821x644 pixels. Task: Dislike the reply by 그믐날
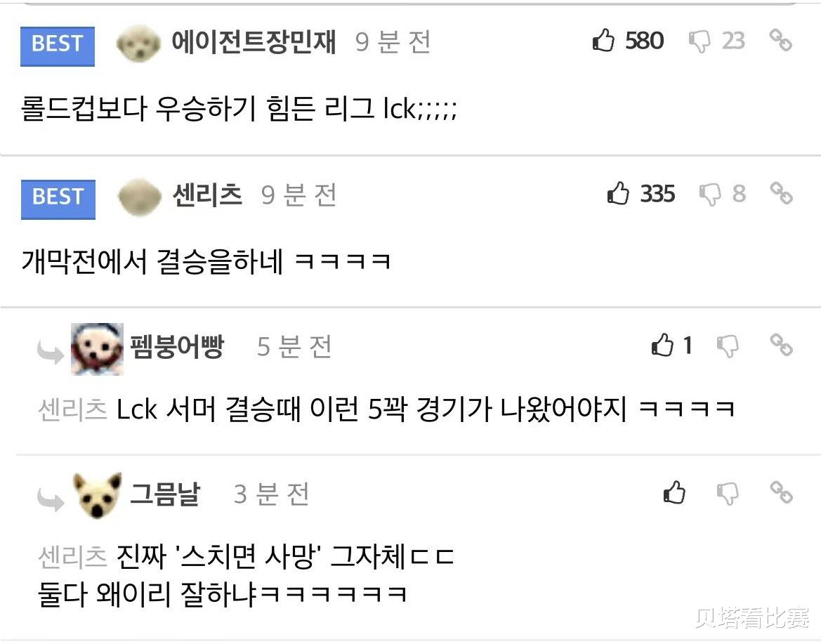(x=728, y=493)
